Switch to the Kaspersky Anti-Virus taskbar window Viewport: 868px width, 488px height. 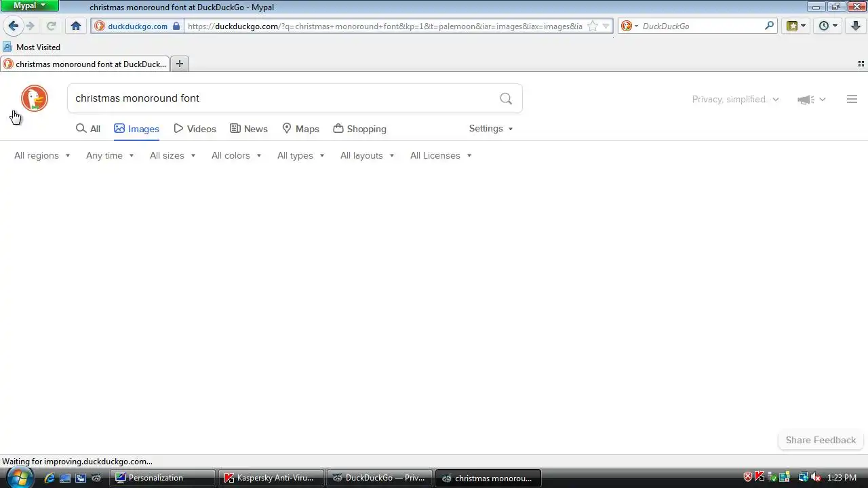click(x=271, y=478)
